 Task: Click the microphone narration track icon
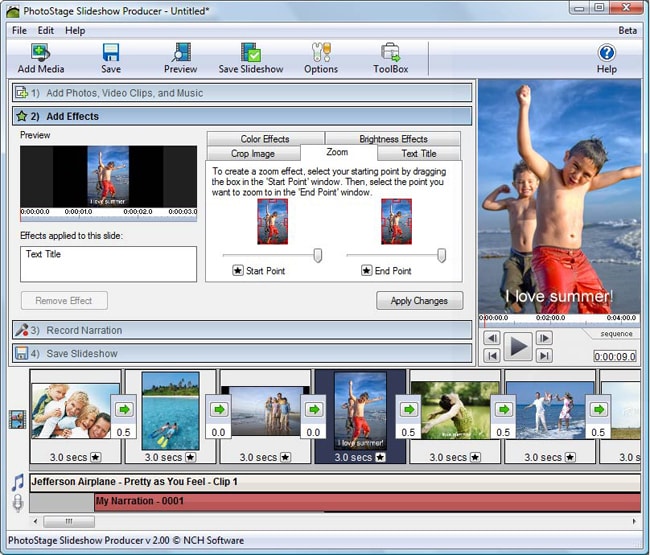(x=18, y=503)
